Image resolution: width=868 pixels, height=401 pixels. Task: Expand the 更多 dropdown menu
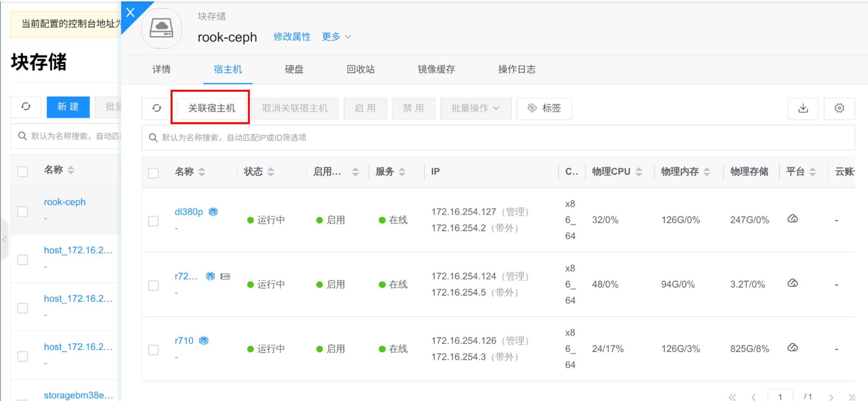tap(336, 37)
